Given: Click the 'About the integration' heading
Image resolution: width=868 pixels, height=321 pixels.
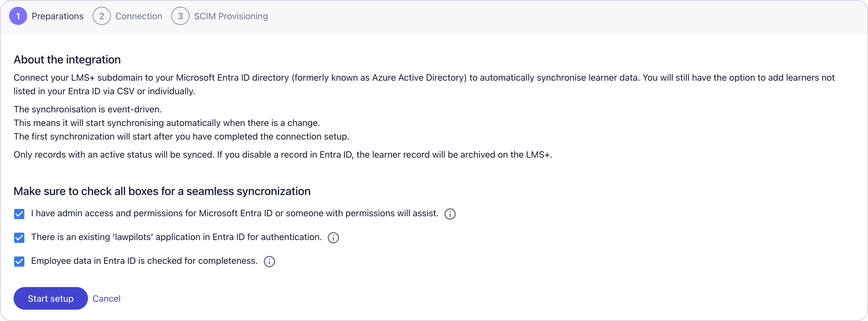Looking at the screenshot, I should [67, 59].
